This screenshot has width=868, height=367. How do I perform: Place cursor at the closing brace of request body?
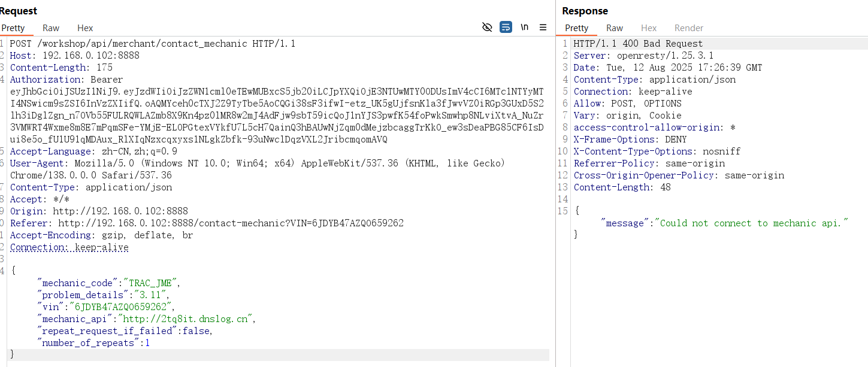12,355
